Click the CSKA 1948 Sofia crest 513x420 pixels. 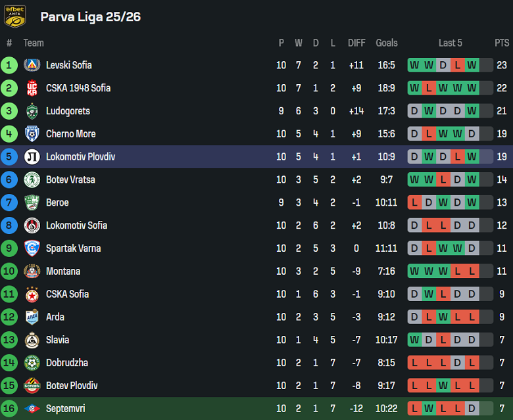click(32, 88)
